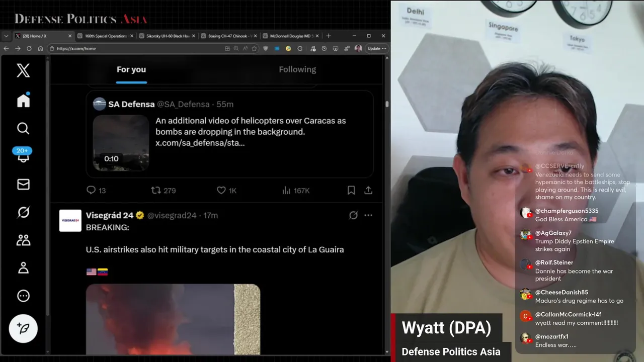644x362 pixels.
Task: Open the La Guaira fire image
Action: (x=173, y=319)
